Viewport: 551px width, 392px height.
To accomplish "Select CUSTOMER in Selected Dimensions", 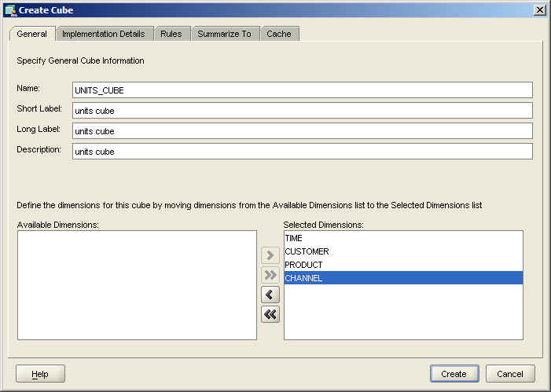I will (x=403, y=251).
